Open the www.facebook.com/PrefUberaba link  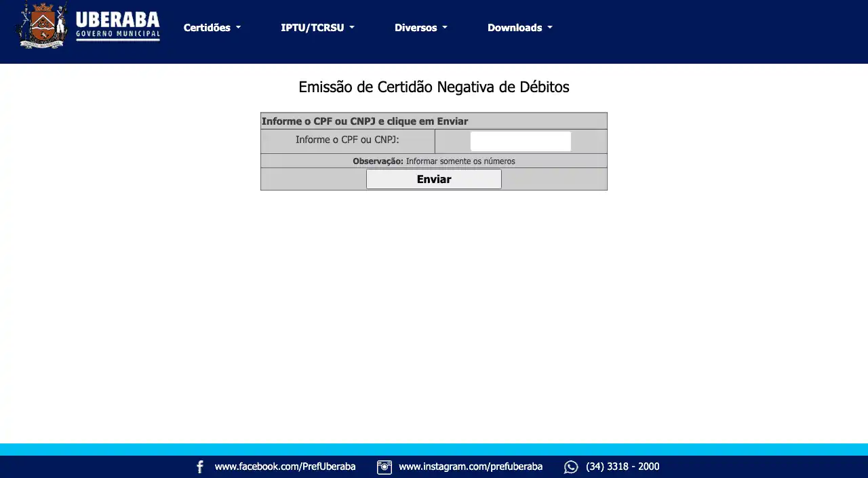click(285, 466)
